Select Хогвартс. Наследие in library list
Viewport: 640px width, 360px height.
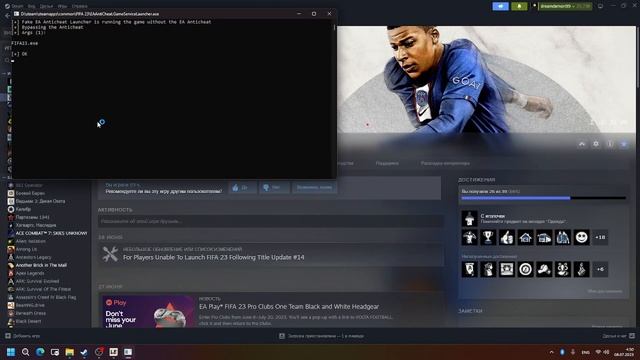36,225
